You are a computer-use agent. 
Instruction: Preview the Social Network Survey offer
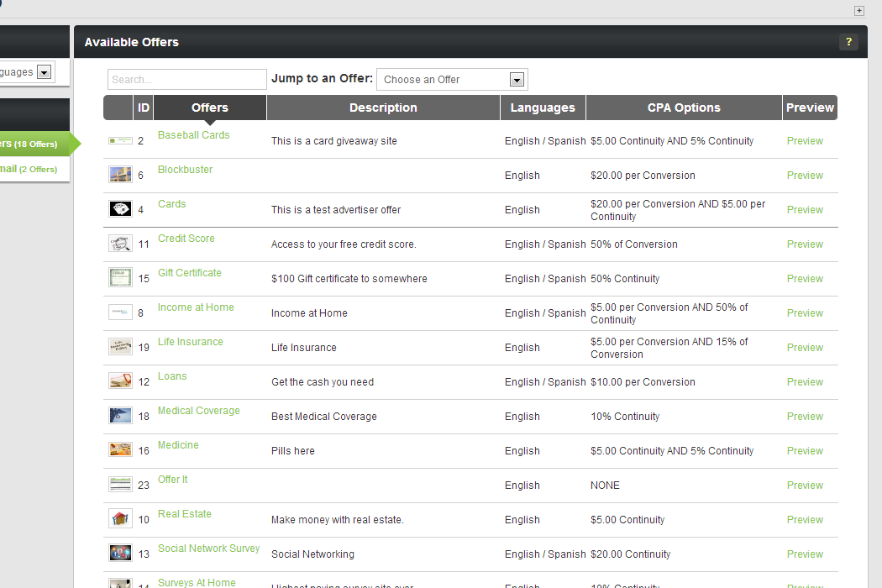805,554
